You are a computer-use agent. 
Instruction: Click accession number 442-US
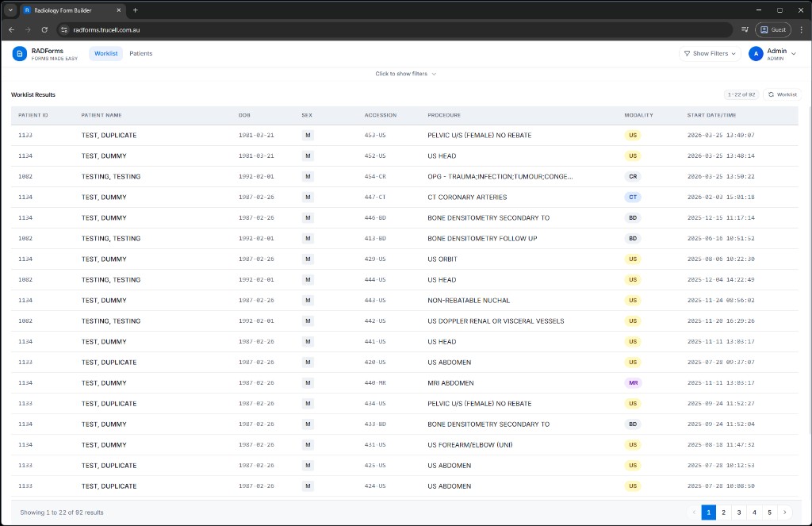375,321
